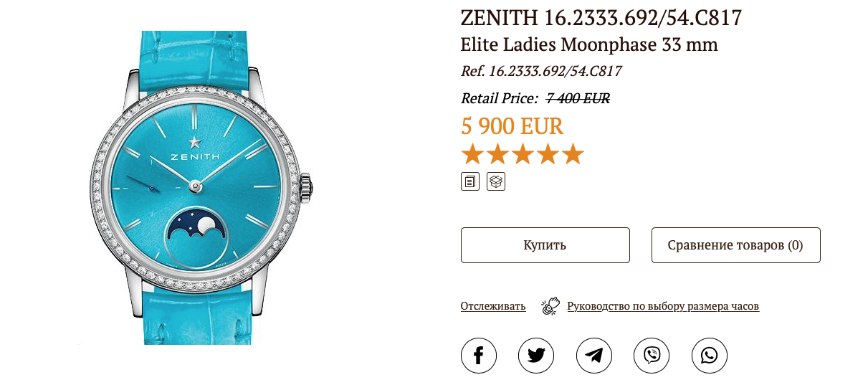The width and height of the screenshot is (868, 385).
Task: Click the open box icon
Action: [496, 181]
